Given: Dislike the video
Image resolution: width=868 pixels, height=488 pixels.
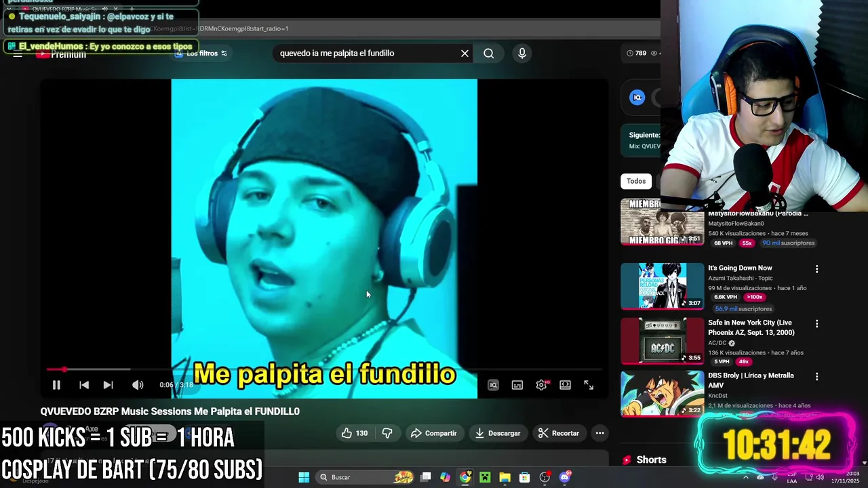Looking at the screenshot, I should pos(388,433).
